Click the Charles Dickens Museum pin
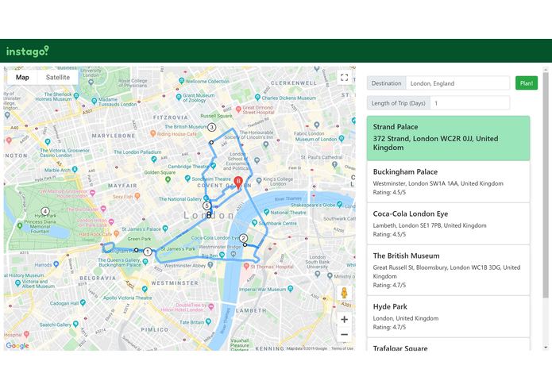552x392 pixels. tap(257, 97)
